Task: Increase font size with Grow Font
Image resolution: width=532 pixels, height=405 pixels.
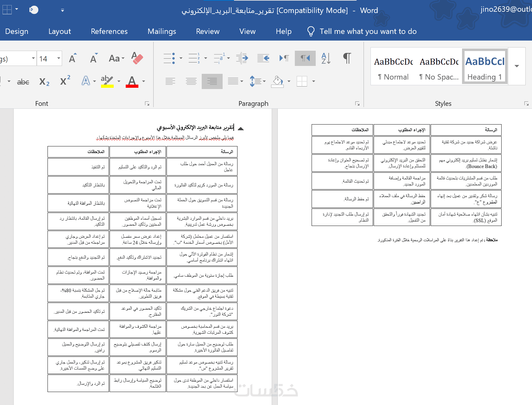Action: [73, 58]
